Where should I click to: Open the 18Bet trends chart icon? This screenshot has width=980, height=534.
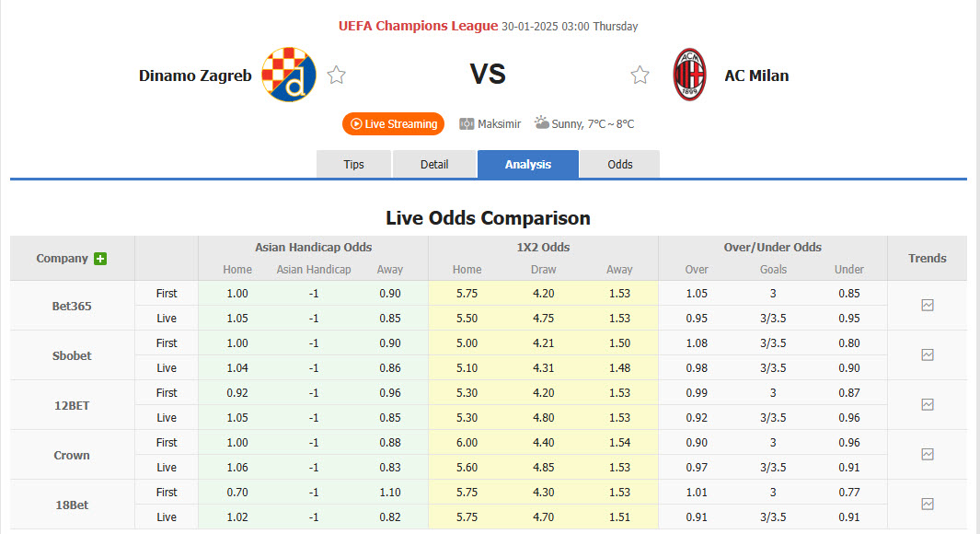(x=928, y=504)
